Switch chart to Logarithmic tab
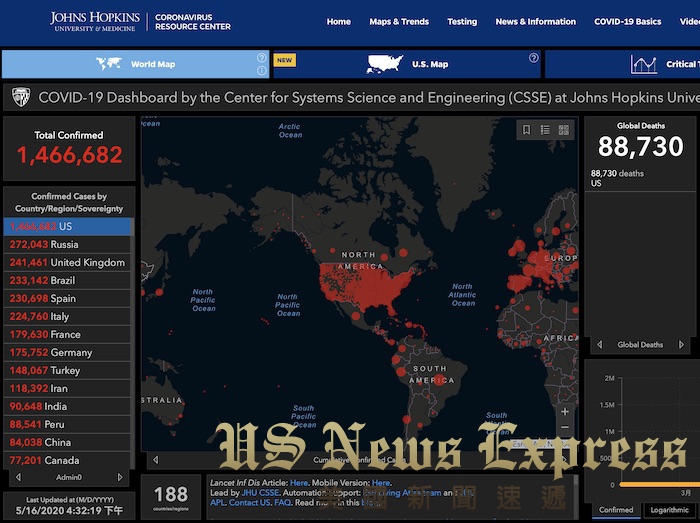Image resolution: width=700 pixels, height=523 pixels. coord(670,510)
